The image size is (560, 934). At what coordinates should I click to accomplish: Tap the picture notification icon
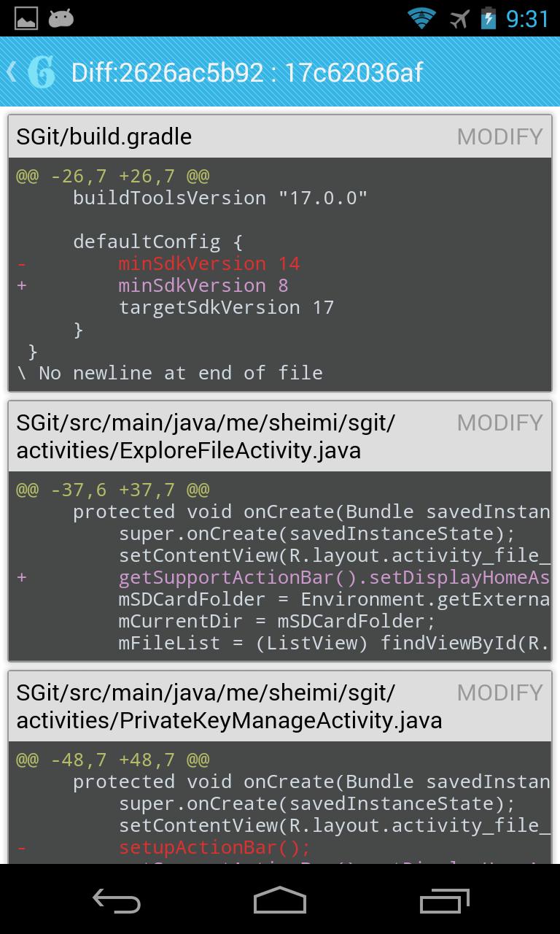pyautogui.click(x=26, y=18)
